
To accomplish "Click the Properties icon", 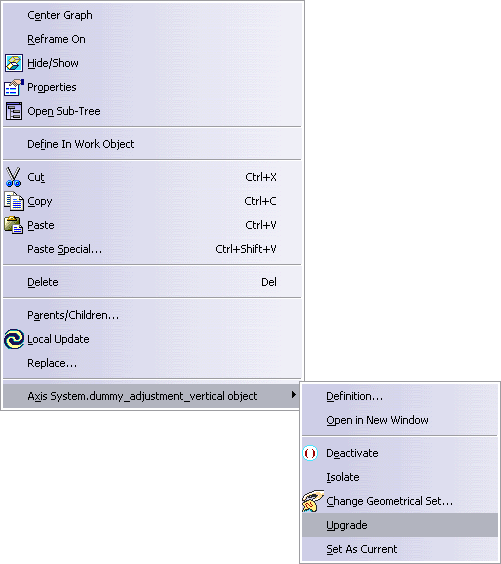I will (x=14, y=87).
